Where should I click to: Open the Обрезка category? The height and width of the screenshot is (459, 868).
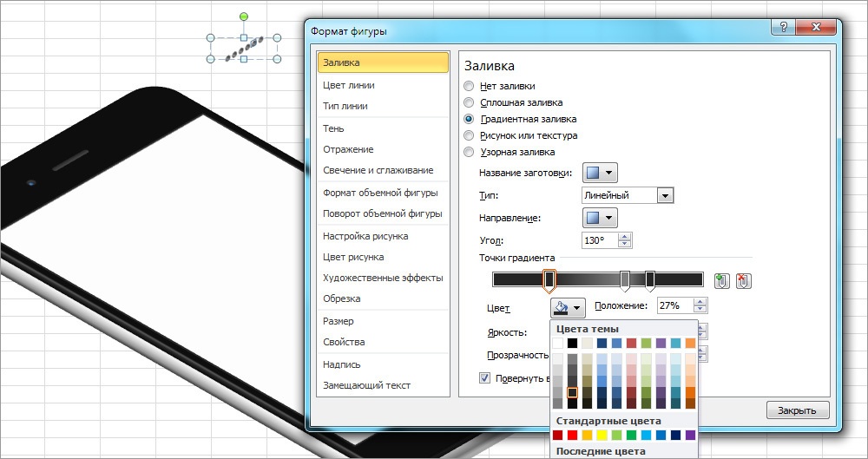coord(383,298)
